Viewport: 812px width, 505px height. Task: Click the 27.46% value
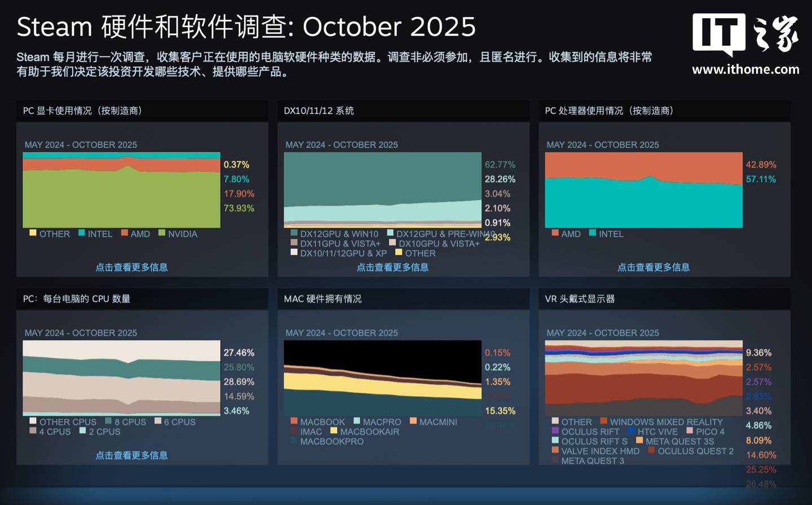239,353
